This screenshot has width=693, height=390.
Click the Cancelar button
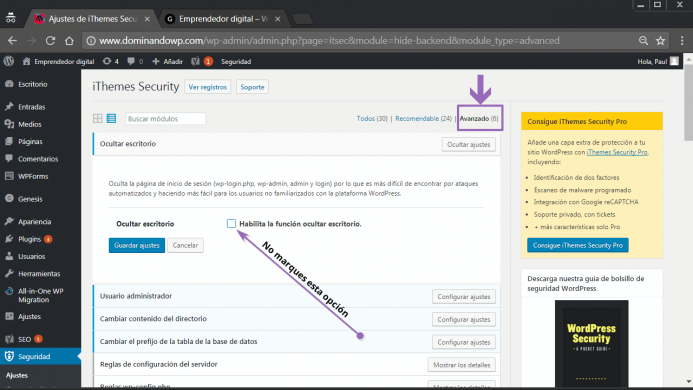click(185, 245)
